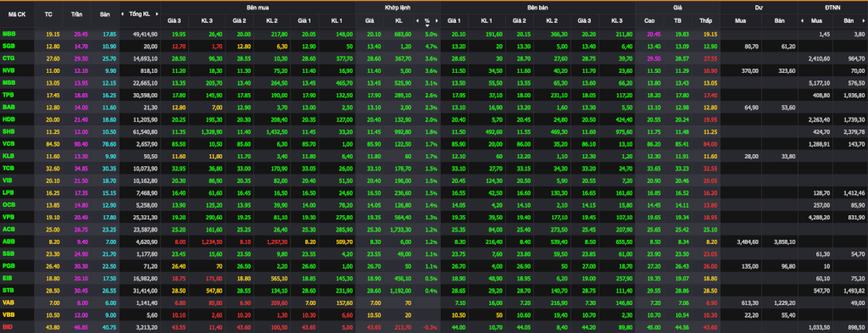
Task: Select the STB stock symbol
Action: (8, 290)
